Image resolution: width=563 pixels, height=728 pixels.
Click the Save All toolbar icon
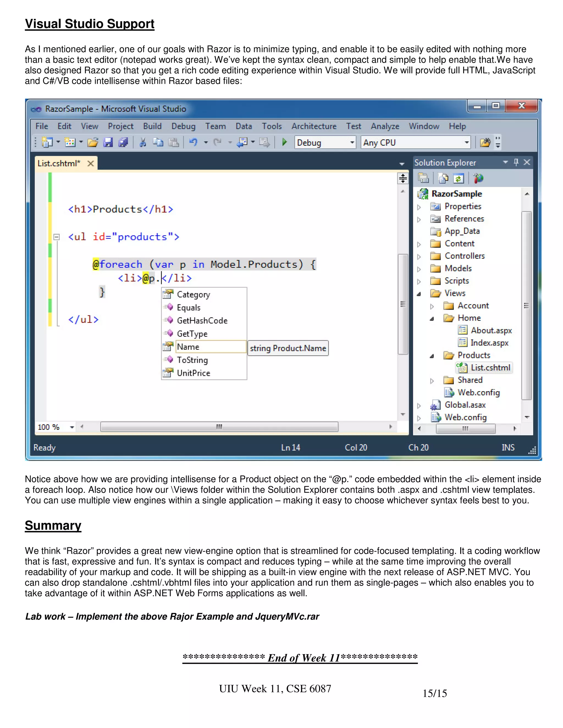click(x=123, y=143)
